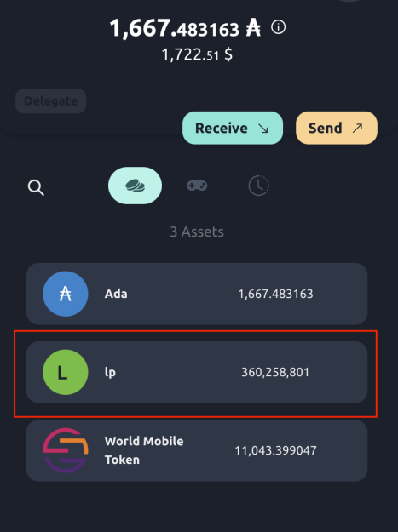Switch to the gamepad Collectibles tab
The height and width of the screenshot is (532, 398).
(x=197, y=186)
